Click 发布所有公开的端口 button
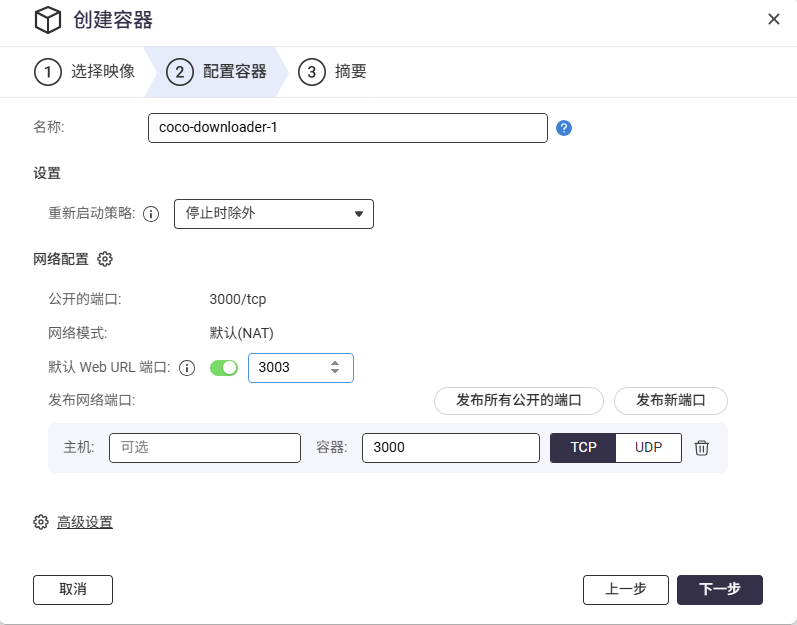This screenshot has width=797, height=625. (x=519, y=400)
